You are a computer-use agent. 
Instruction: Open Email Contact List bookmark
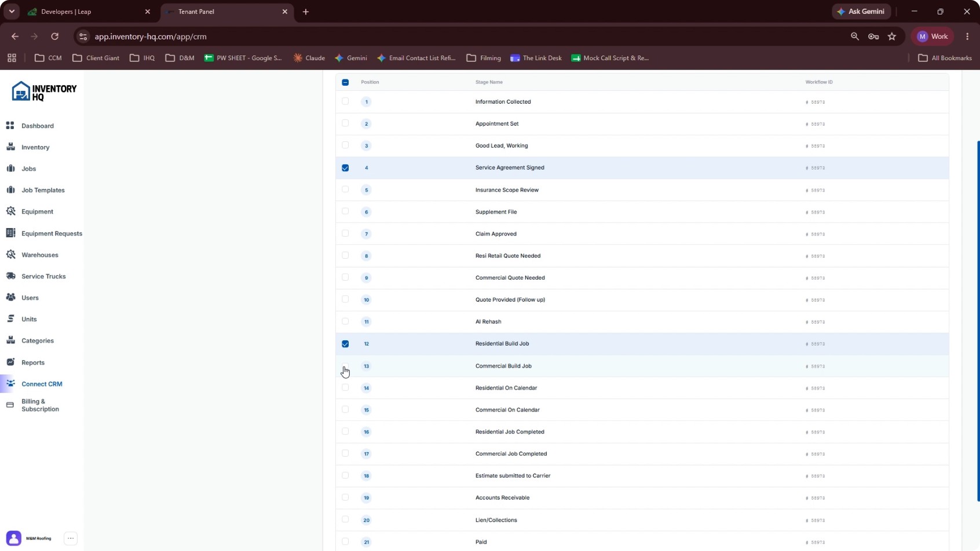pos(416,58)
